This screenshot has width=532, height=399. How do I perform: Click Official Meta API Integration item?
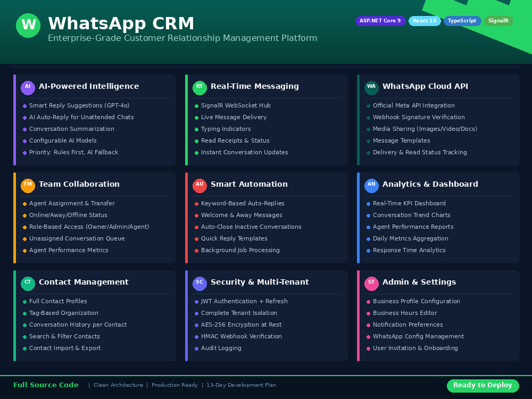413,105
